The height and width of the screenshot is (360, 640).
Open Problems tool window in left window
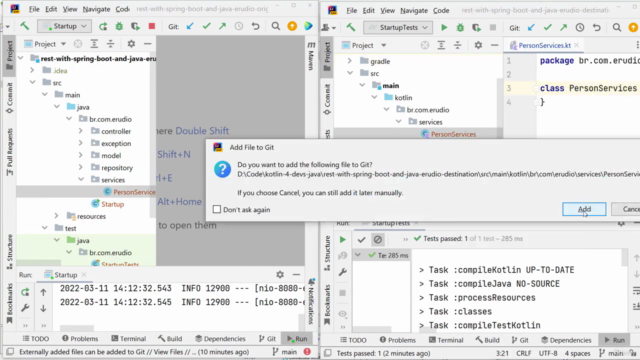[x=80, y=338]
